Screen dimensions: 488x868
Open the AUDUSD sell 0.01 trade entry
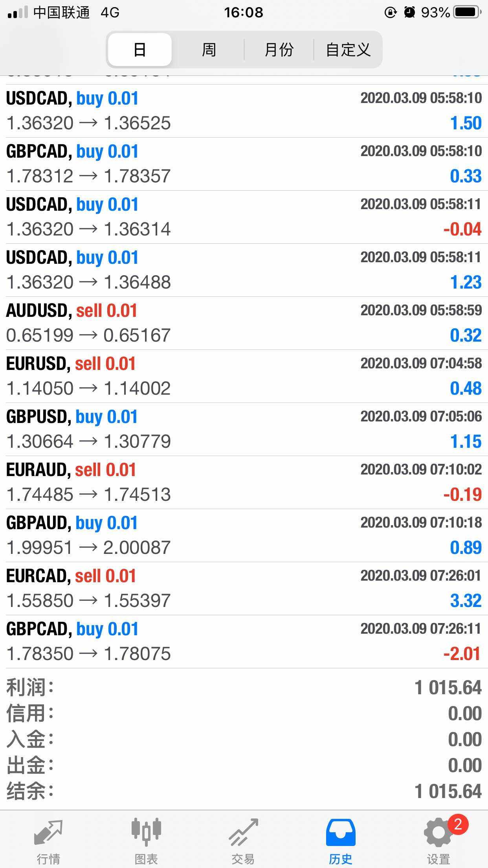click(x=244, y=323)
